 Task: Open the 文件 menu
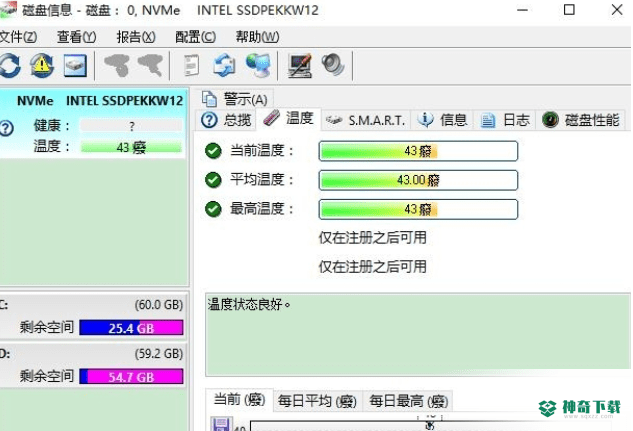pos(18,37)
